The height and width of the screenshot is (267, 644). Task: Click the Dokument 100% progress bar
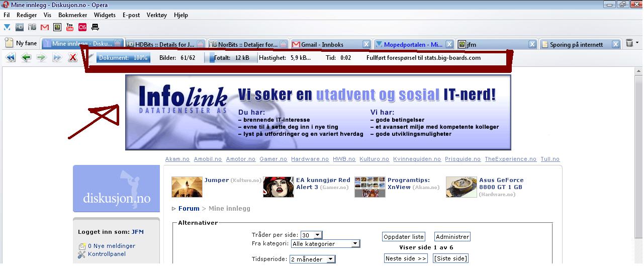[123, 58]
